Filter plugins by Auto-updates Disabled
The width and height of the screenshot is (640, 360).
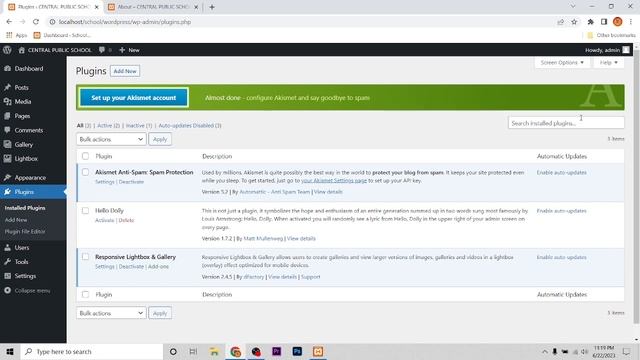tap(190, 126)
